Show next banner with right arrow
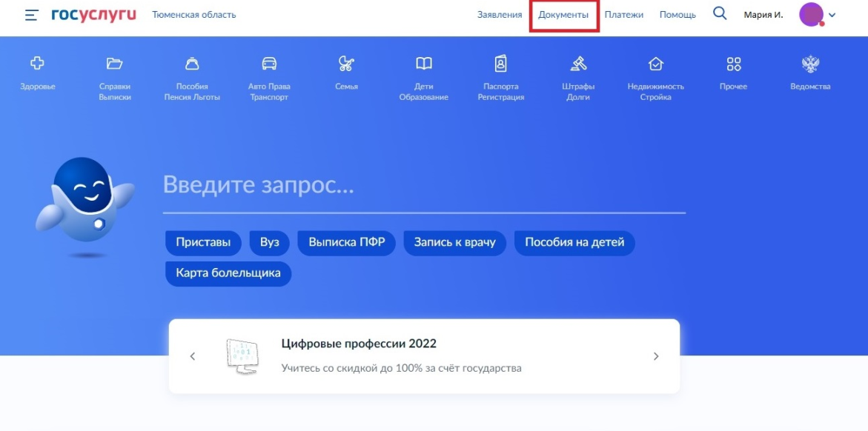The width and height of the screenshot is (868, 431). [x=656, y=356]
